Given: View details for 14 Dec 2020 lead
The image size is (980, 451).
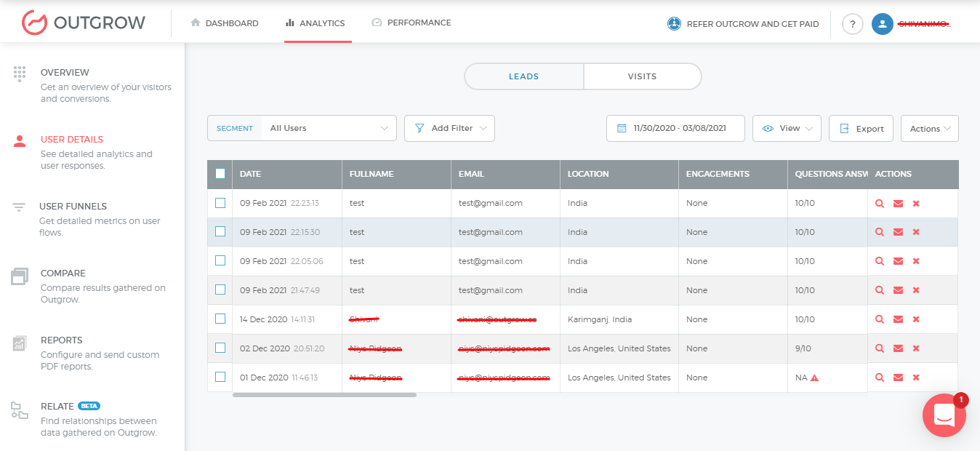Looking at the screenshot, I should (x=880, y=319).
